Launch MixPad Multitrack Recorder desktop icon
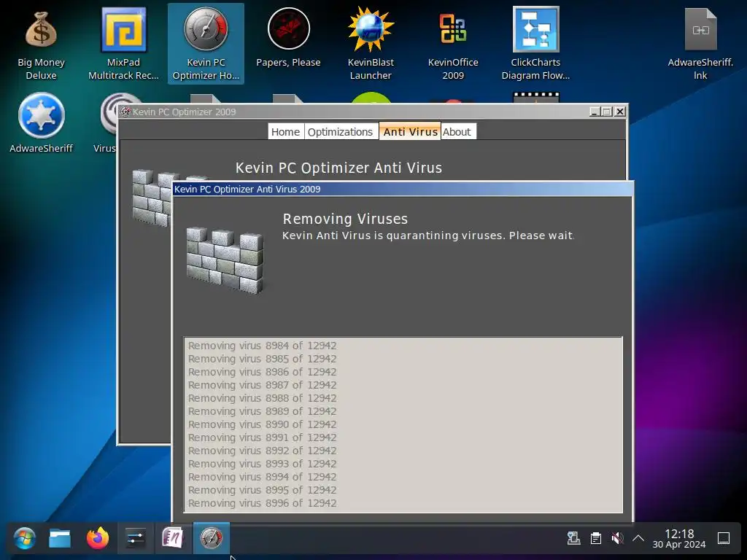The height and width of the screenshot is (560, 747). 123,44
